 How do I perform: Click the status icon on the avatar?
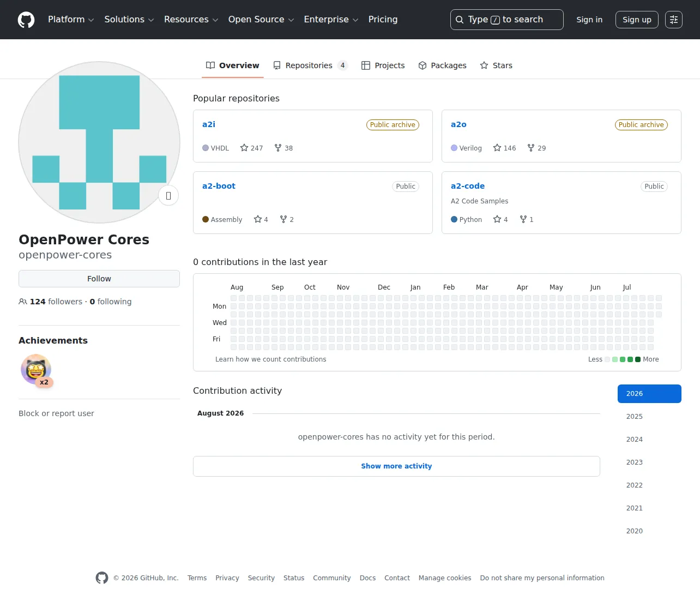pyautogui.click(x=168, y=195)
